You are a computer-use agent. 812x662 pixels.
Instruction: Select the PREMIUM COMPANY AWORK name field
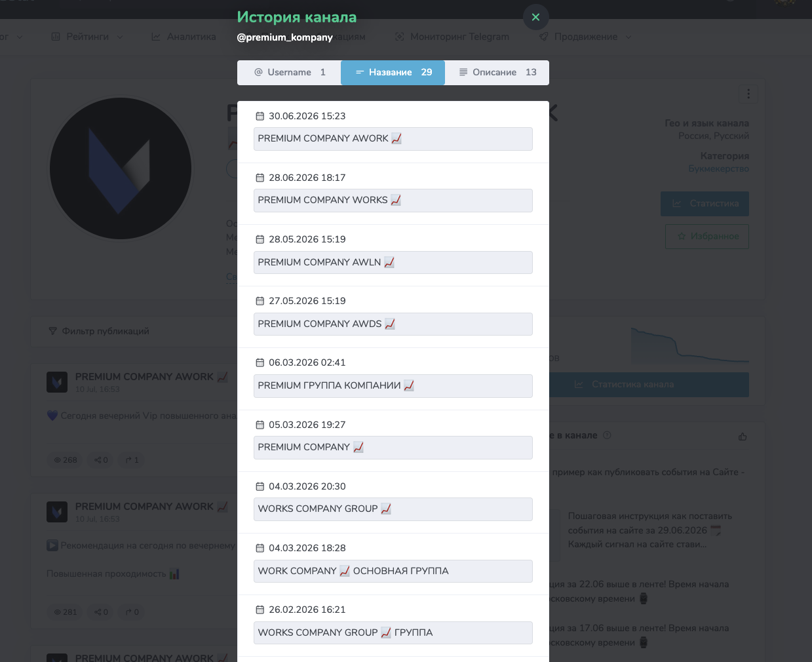point(393,139)
